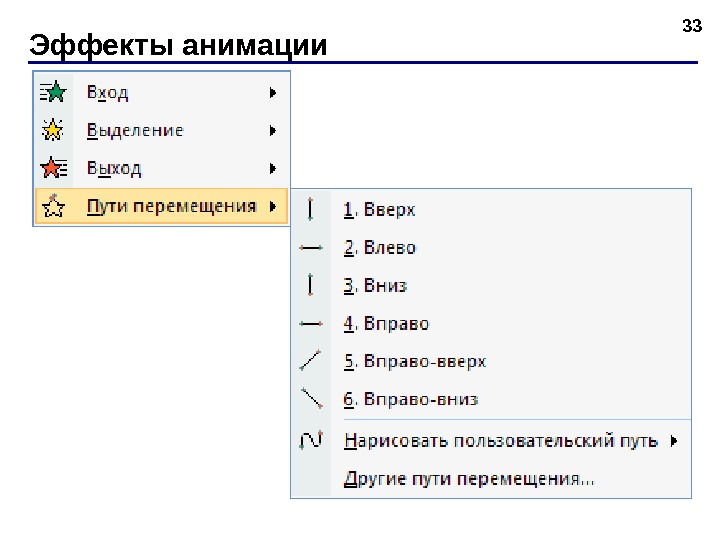Open Другие пути перемещения... dialog

(x=469, y=479)
